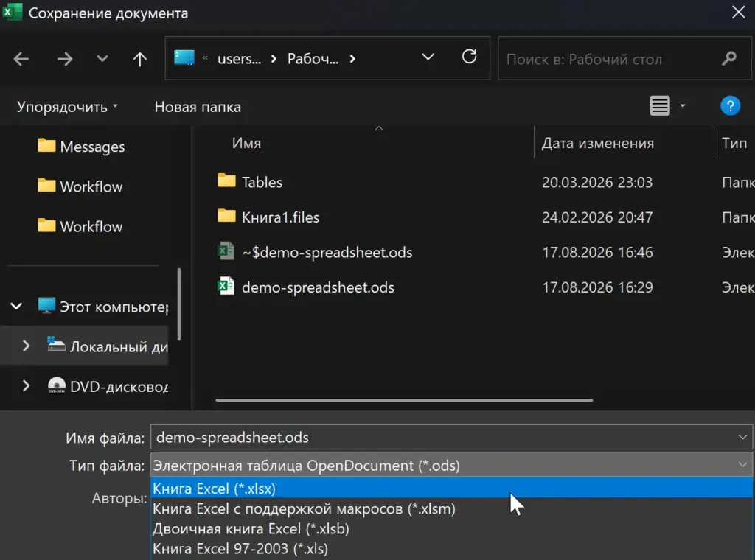Expand the chevron after Рабоч... breadcrumb
755x560 pixels.
[x=352, y=59]
